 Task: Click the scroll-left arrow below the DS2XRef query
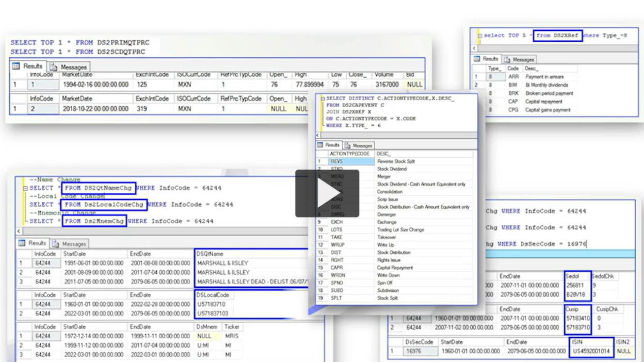[x=475, y=48]
